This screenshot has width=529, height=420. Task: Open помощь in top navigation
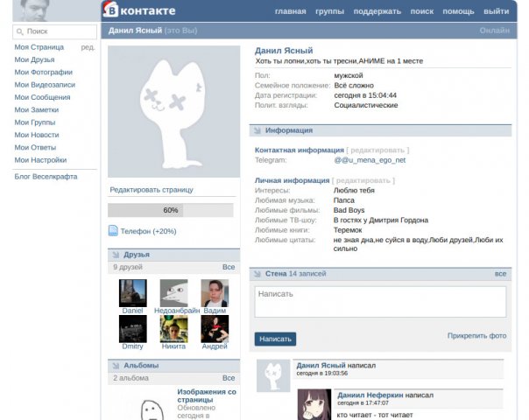click(458, 11)
